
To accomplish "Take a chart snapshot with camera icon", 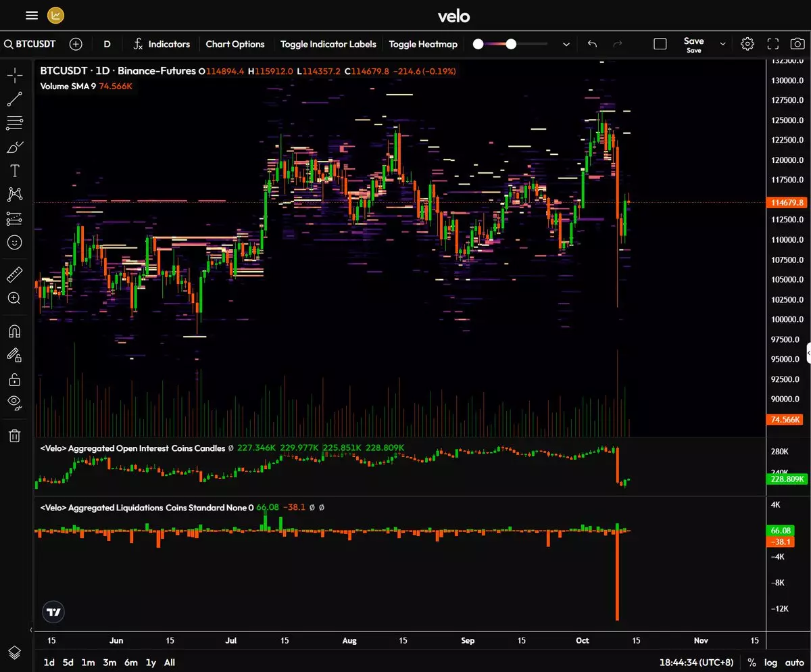I will coord(797,44).
